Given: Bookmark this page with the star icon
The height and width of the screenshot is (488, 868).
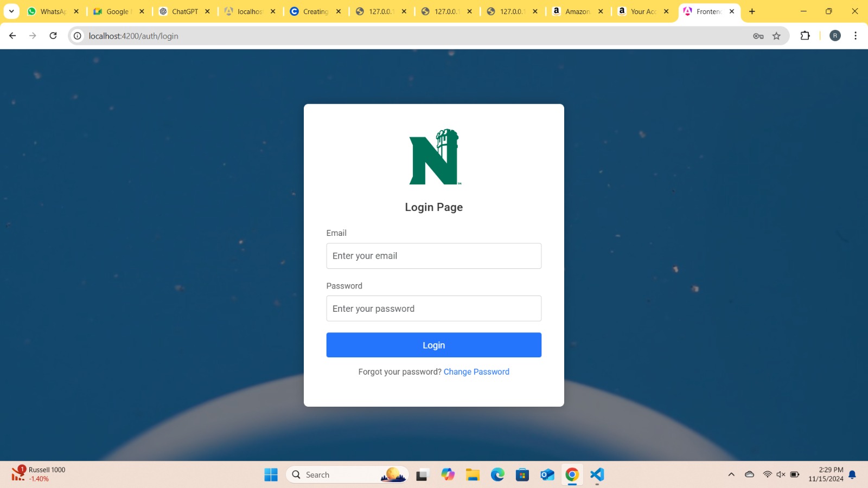Looking at the screenshot, I should point(776,36).
